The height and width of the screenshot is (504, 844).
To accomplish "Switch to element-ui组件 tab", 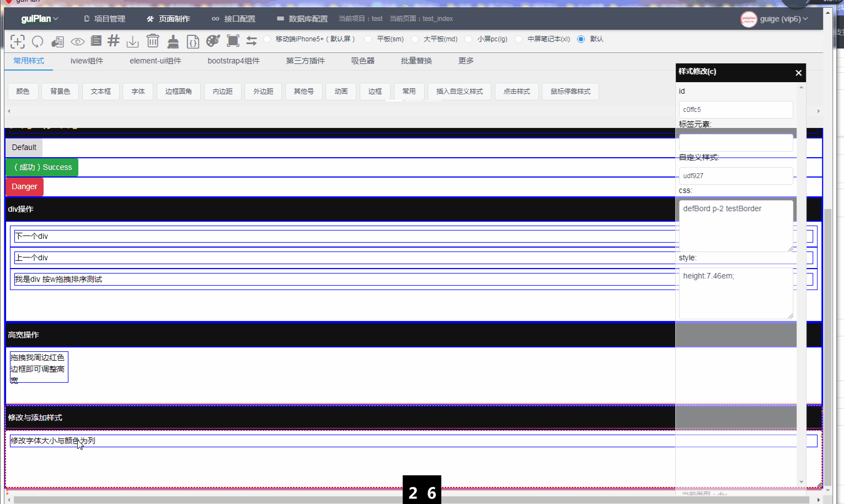I will tap(156, 61).
